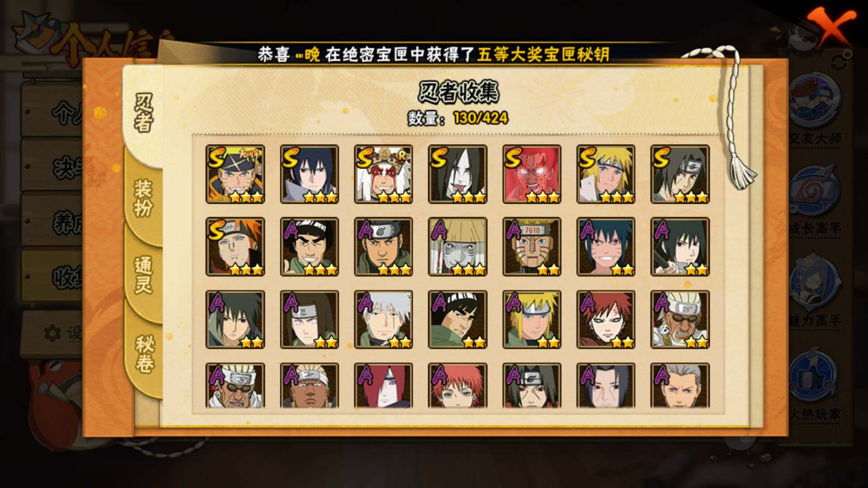The width and height of the screenshot is (868, 488).
Task: Select S-rank Pain orange-haired portrait
Action: coord(235,247)
